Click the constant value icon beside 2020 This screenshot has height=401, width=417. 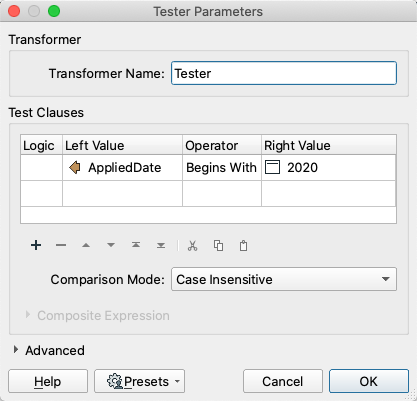coord(272,167)
